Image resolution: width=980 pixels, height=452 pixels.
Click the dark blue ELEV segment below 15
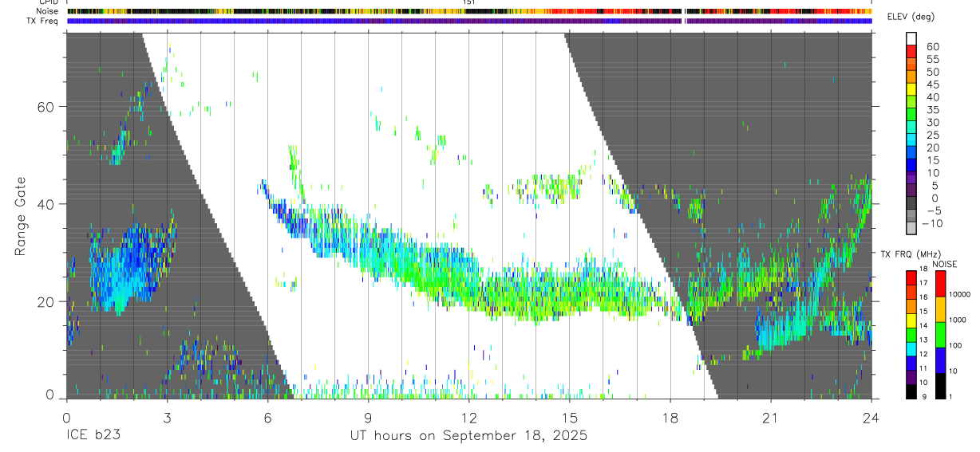click(911, 165)
